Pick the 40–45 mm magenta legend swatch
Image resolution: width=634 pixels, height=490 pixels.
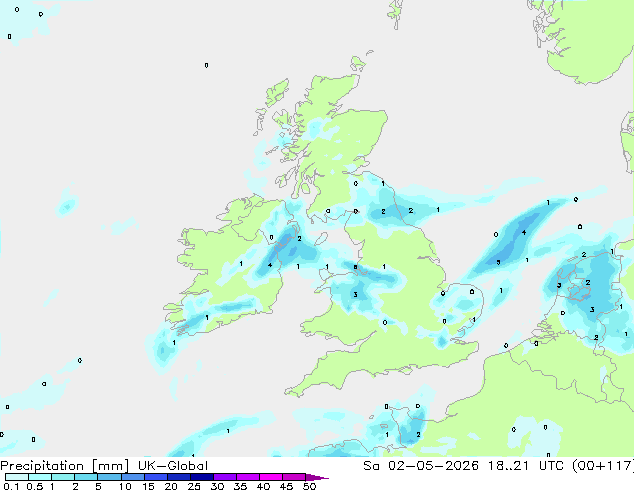271,477
